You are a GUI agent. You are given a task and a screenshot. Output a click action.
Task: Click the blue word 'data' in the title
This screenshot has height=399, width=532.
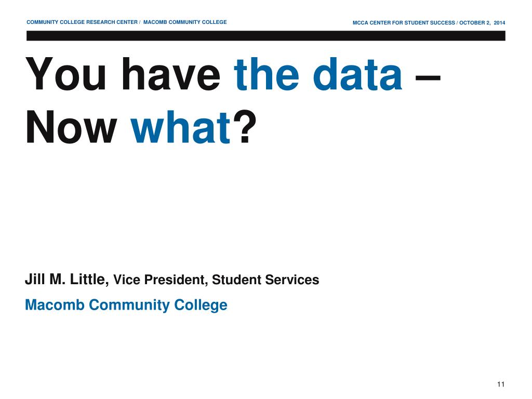pos(357,74)
